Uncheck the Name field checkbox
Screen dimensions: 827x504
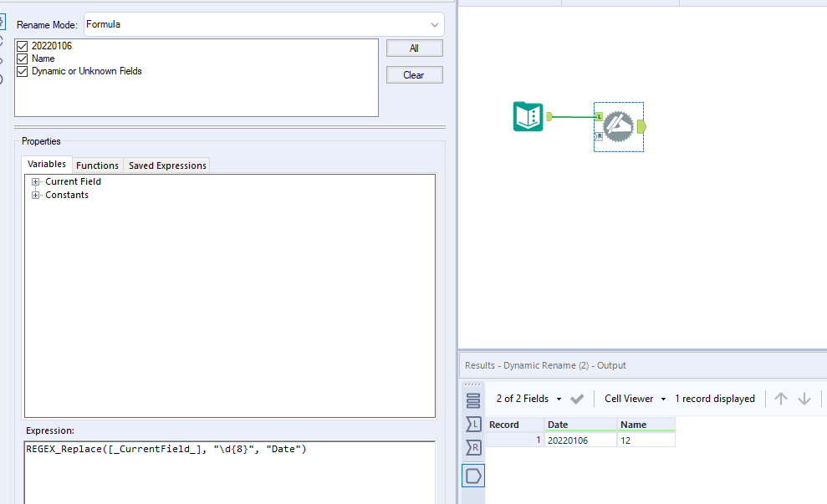pyautogui.click(x=22, y=59)
